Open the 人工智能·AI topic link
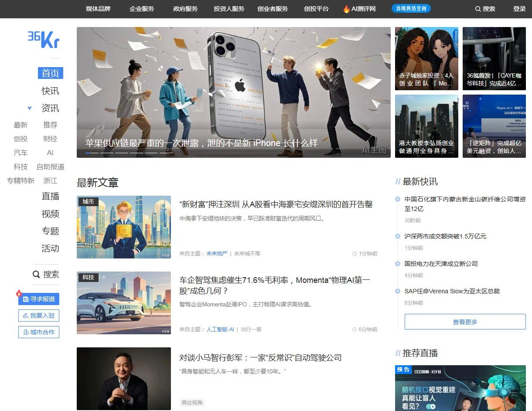This screenshot has height=411, width=532. pyautogui.click(x=220, y=329)
